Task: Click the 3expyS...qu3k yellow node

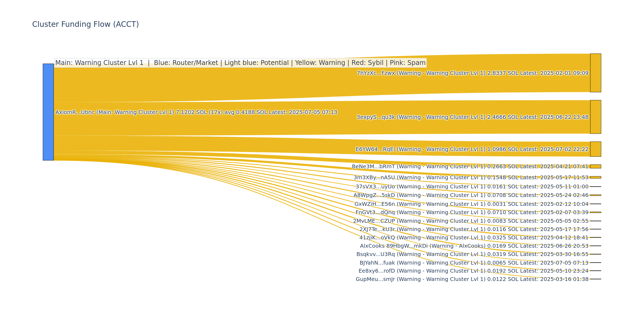Action: point(595,117)
